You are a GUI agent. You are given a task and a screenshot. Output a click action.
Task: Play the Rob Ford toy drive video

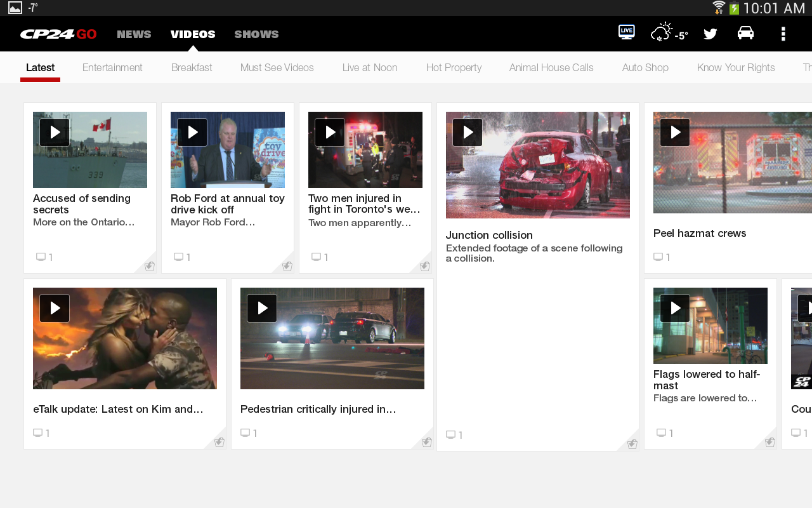192,131
